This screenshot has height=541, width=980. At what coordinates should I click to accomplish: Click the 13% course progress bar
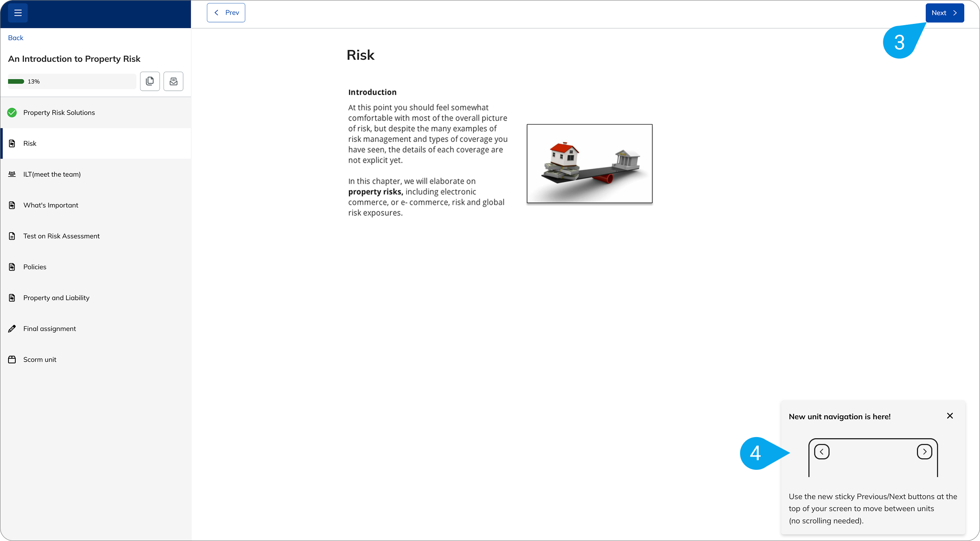point(71,81)
